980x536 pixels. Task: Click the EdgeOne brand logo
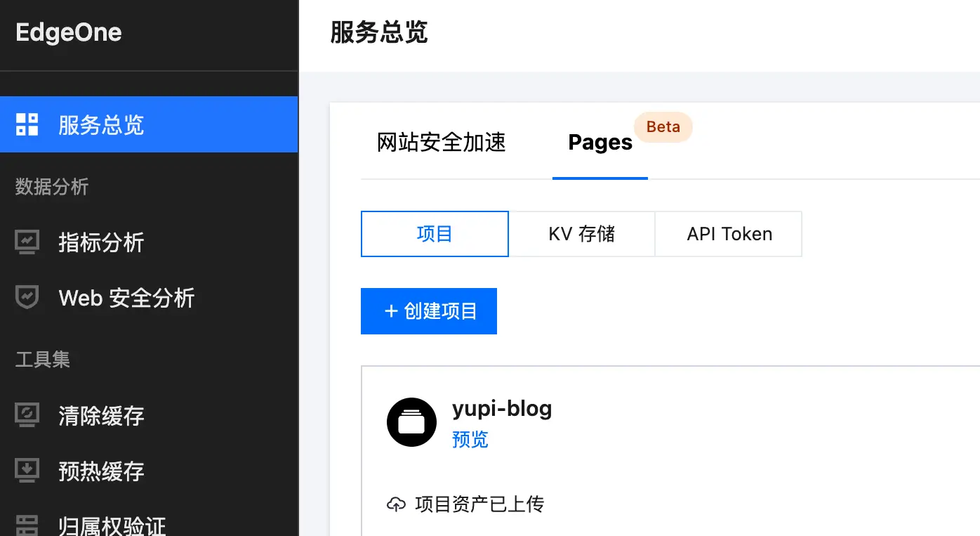[67, 32]
